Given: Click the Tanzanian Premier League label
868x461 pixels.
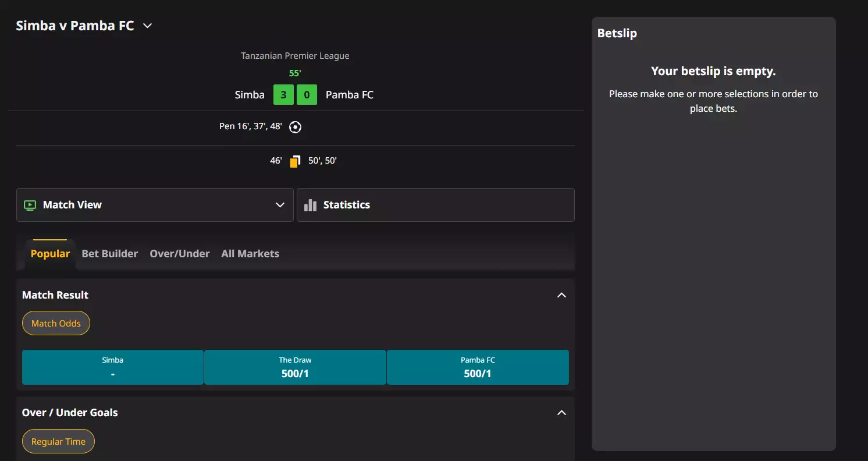Looking at the screenshot, I should pos(295,56).
